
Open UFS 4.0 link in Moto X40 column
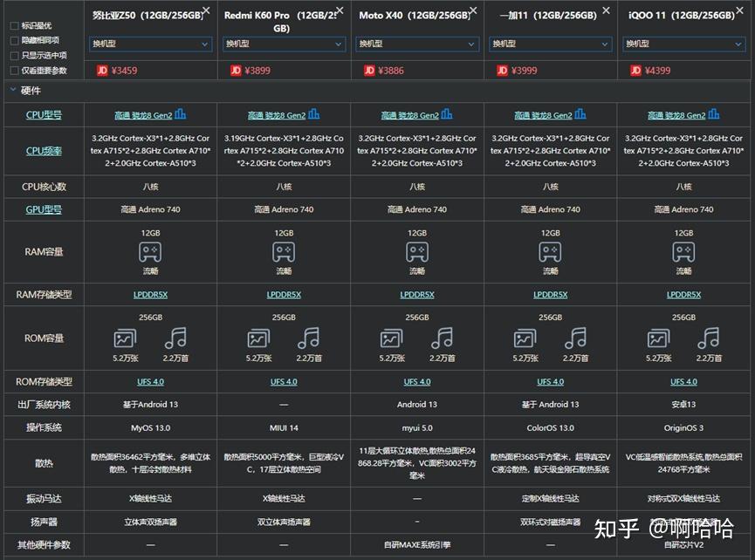[417, 381]
